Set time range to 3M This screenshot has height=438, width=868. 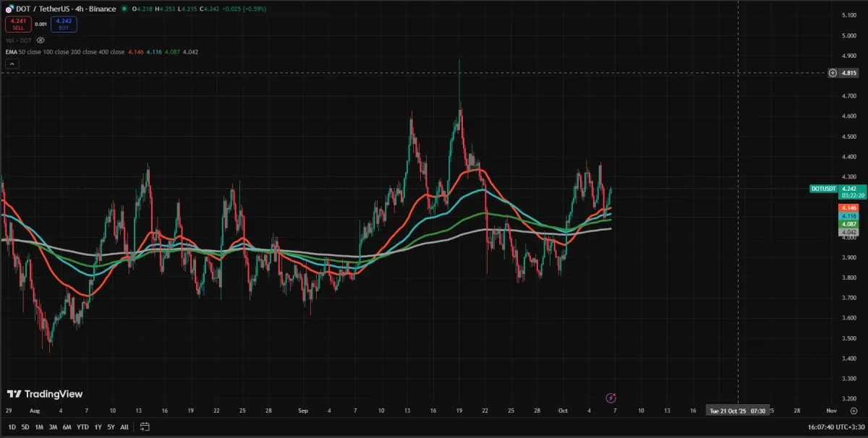coord(53,426)
